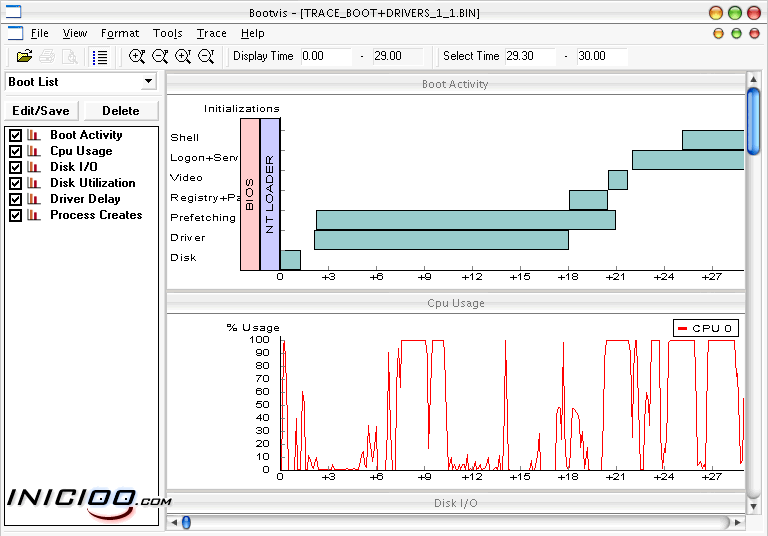
Task: Click Zoom Out (P) magnifier icon
Action: (x=160, y=56)
